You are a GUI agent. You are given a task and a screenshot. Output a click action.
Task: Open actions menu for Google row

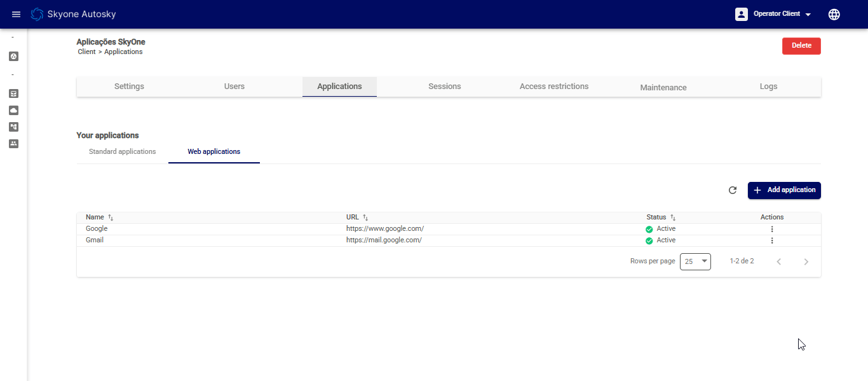coord(772,229)
